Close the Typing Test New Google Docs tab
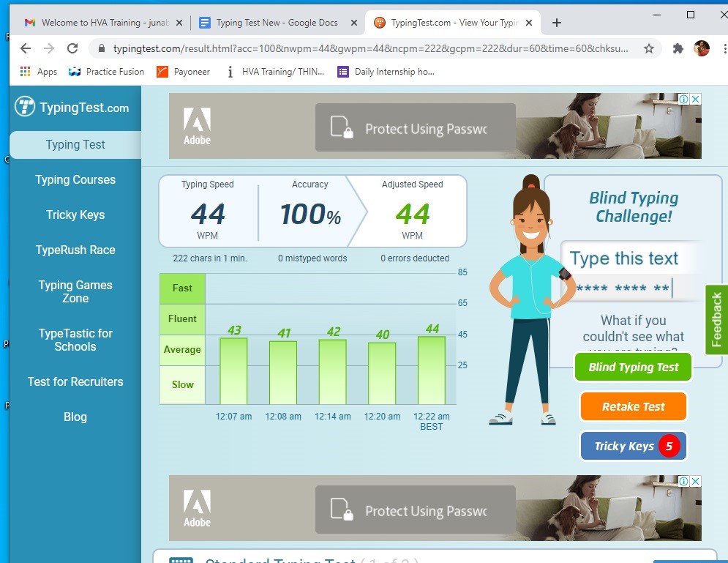 point(354,23)
